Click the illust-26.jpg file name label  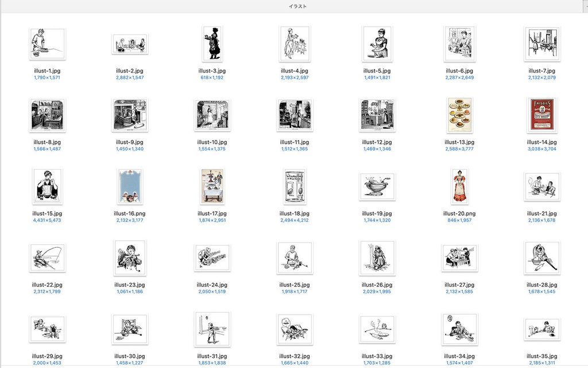[x=377, y=285]
